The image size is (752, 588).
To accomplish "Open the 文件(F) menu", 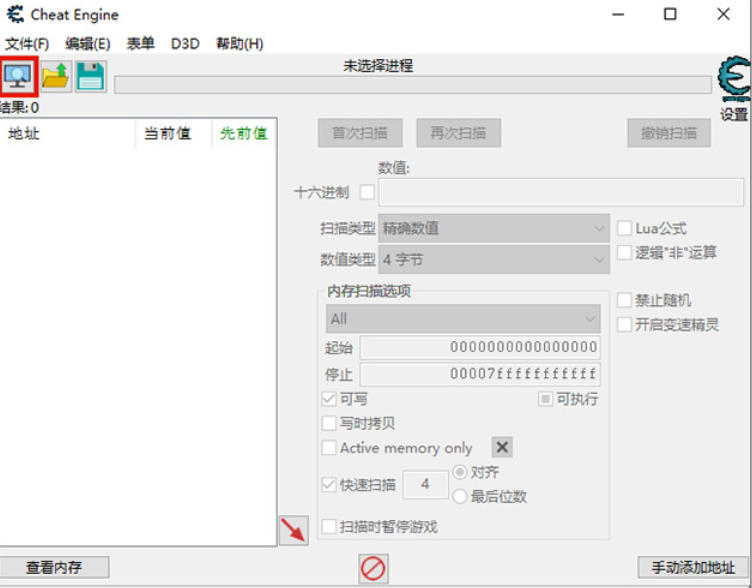I will tap(27, 44).
